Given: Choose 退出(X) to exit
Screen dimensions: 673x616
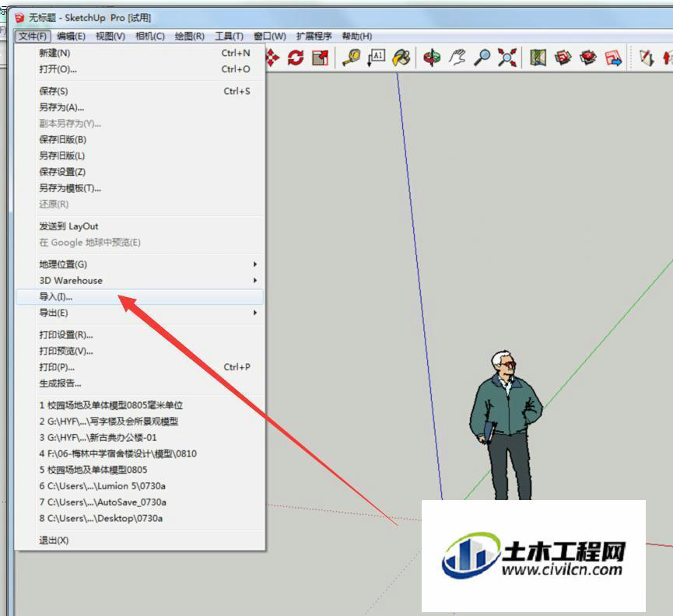Looking at the screenshot, I should [x=139, y=541].
